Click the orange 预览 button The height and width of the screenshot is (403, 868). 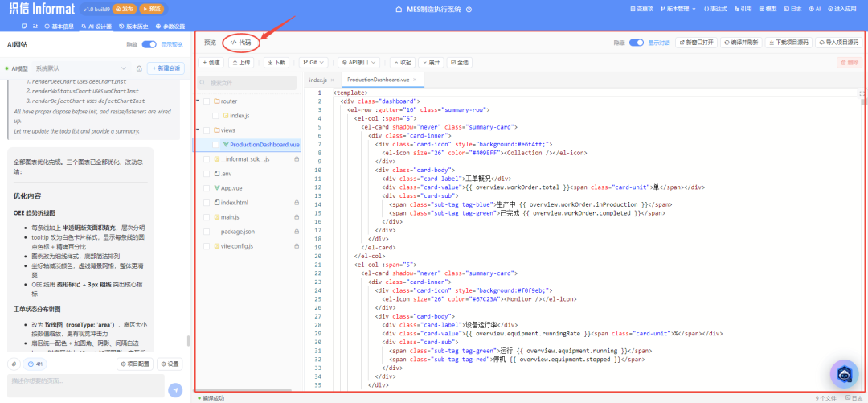151,9
